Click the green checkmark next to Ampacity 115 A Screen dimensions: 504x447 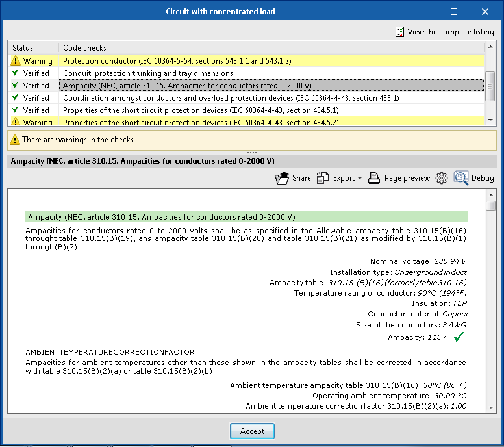[x=459, y=337]
